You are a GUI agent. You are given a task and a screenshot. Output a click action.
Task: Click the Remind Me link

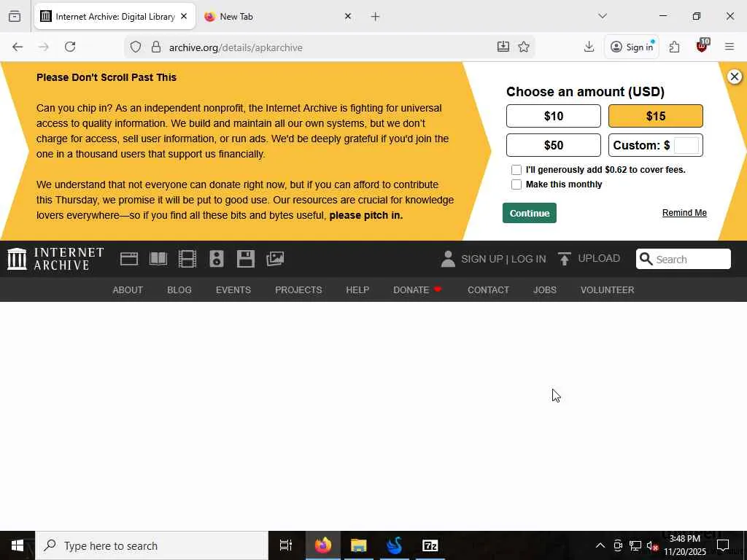(684, 213)
